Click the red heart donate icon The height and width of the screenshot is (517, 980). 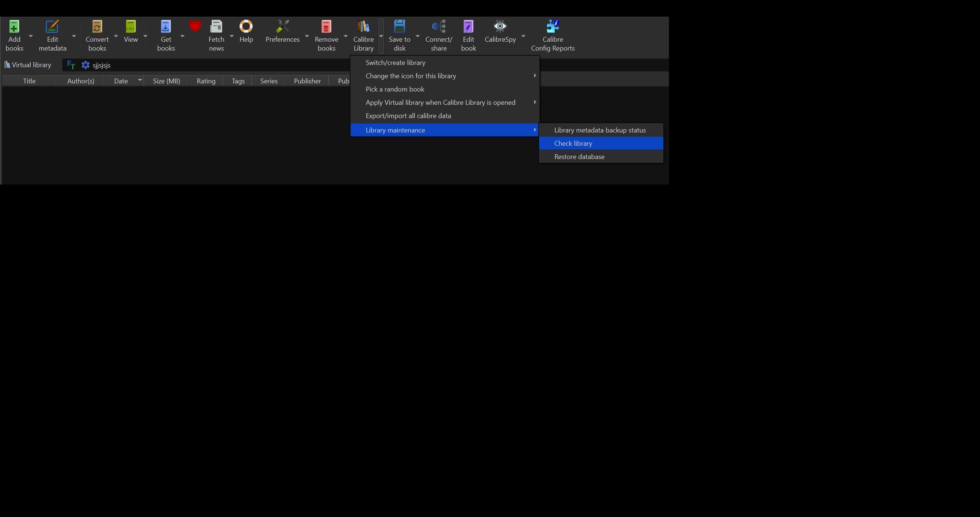195,26
